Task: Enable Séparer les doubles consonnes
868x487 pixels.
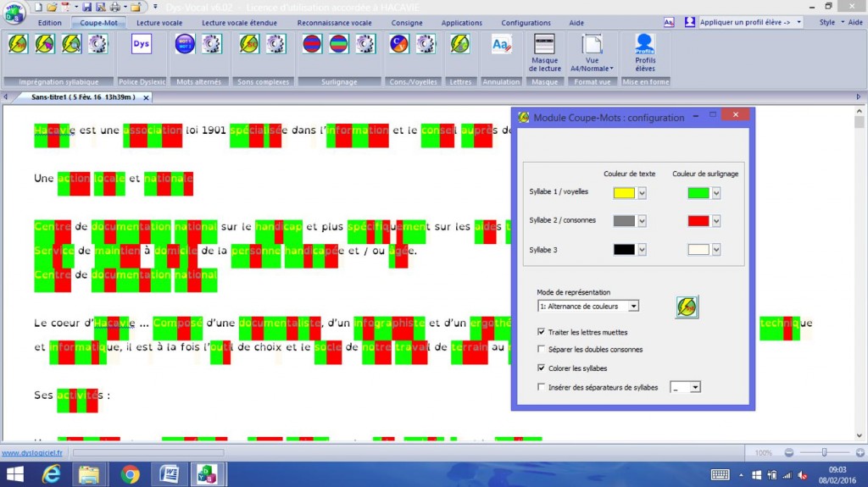Action: (542, 349)
